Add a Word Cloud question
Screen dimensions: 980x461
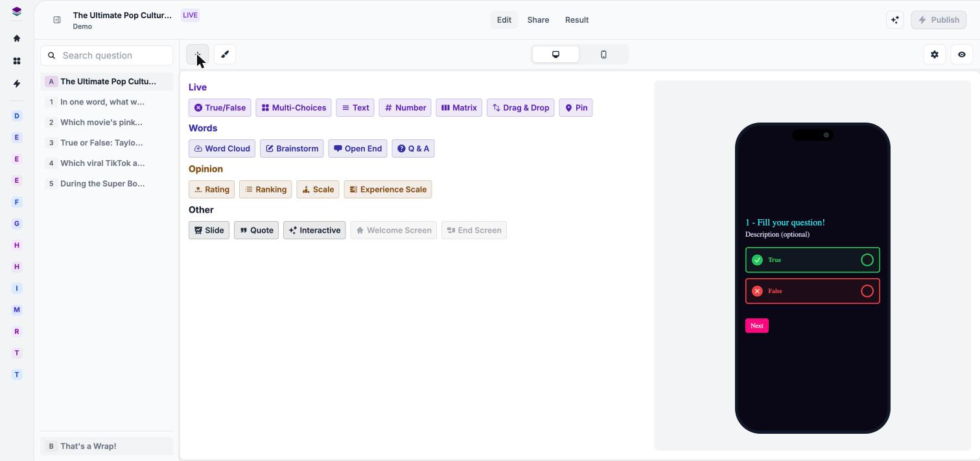pyautogui.click(x=222, y=148)
